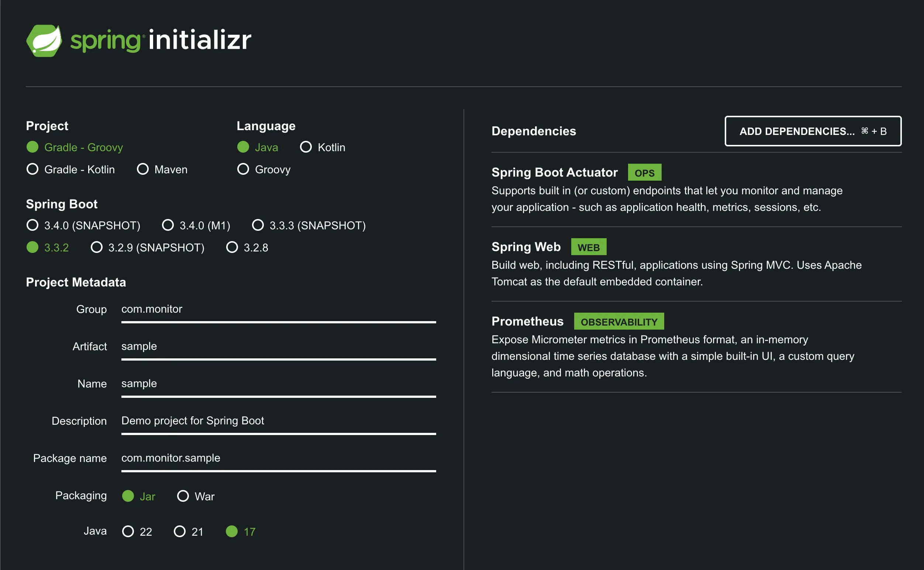This screenshot has width=924, height=570.
Task: Focus the Artifact text field
Action: pyautogui.click(x=278, y=346)
